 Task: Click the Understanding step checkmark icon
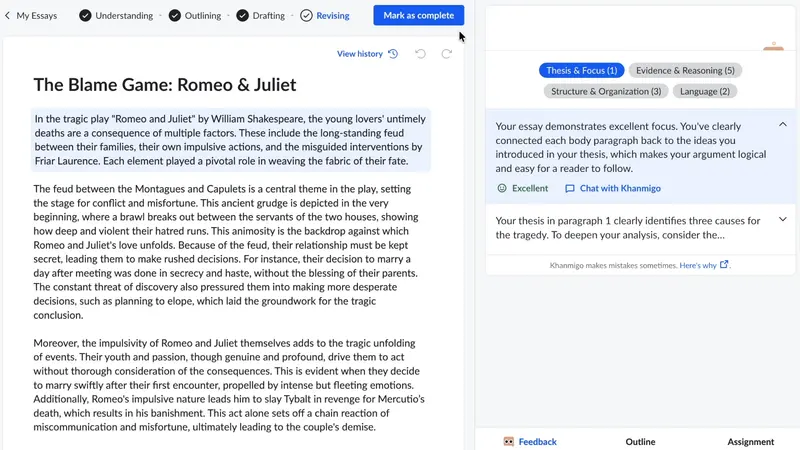(85, 16)
